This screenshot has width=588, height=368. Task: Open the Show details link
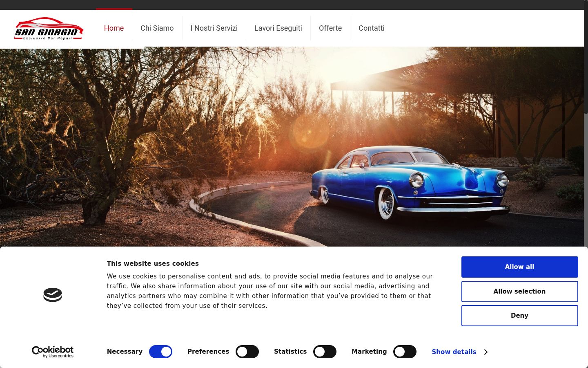[x=454, y=352]
